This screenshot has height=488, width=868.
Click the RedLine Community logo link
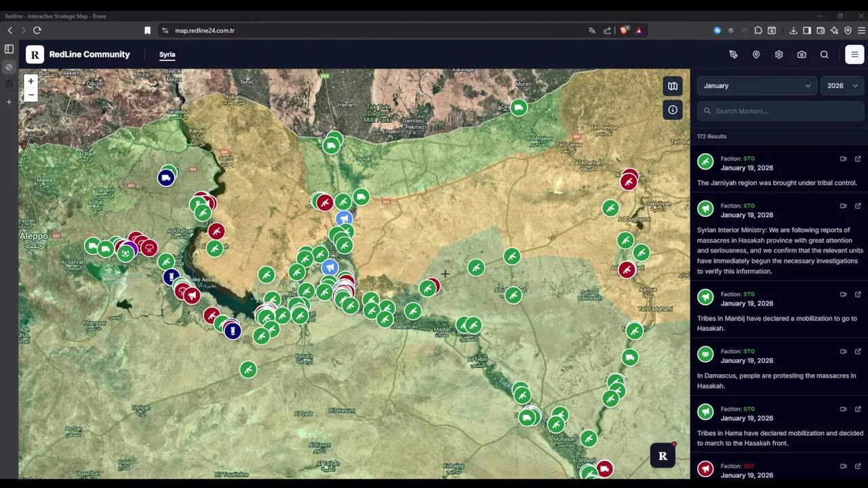78,54
